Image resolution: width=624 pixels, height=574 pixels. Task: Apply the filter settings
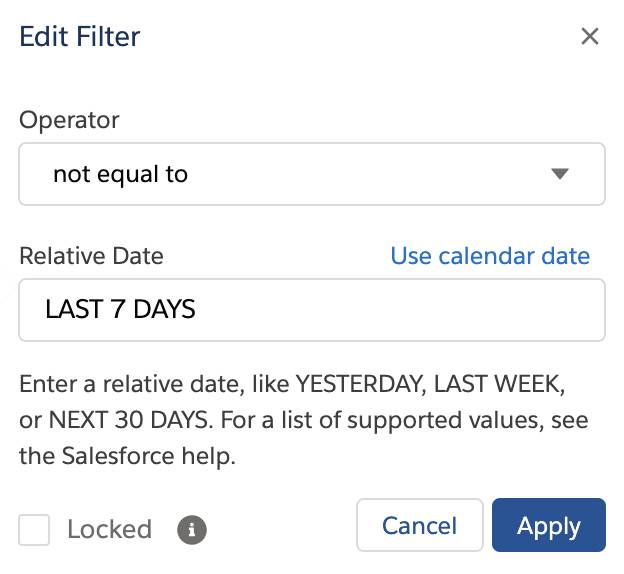tap(549, 525)
